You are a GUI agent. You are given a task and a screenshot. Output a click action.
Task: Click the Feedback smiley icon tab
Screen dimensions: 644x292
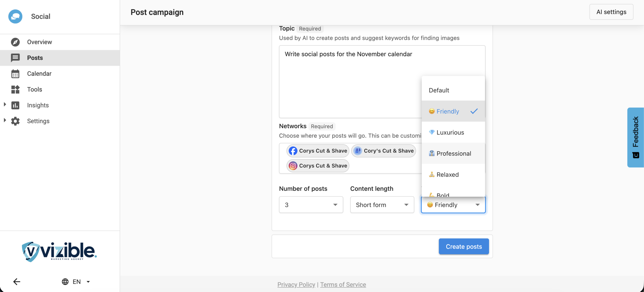coord(635,155)
